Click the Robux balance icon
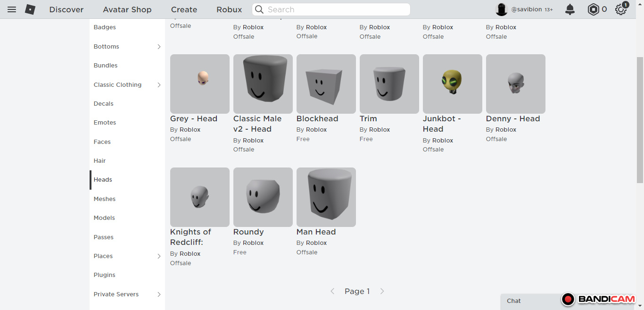 point(593,9)
